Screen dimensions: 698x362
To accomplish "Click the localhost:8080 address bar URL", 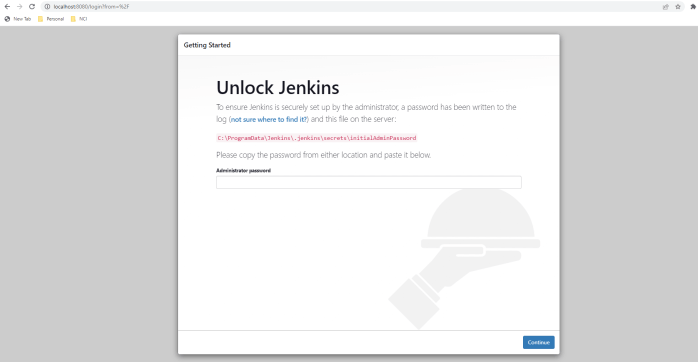I will 91,7.
